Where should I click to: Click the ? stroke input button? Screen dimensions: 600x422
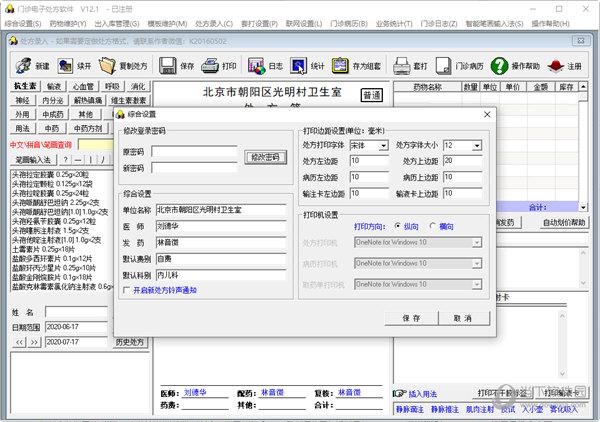pyautogui.click(x=65, y=160)
